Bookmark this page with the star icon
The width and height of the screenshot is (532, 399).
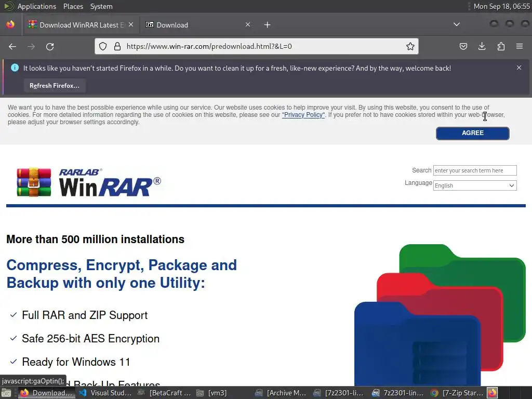pos(410,46)
